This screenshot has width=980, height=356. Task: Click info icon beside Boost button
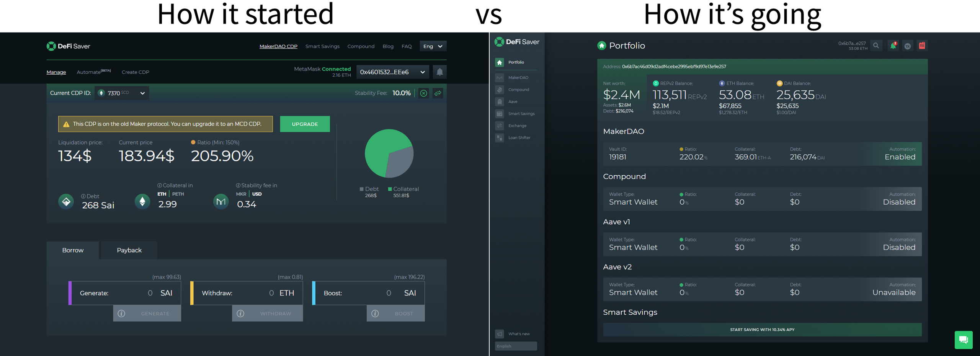coord(375,314)
